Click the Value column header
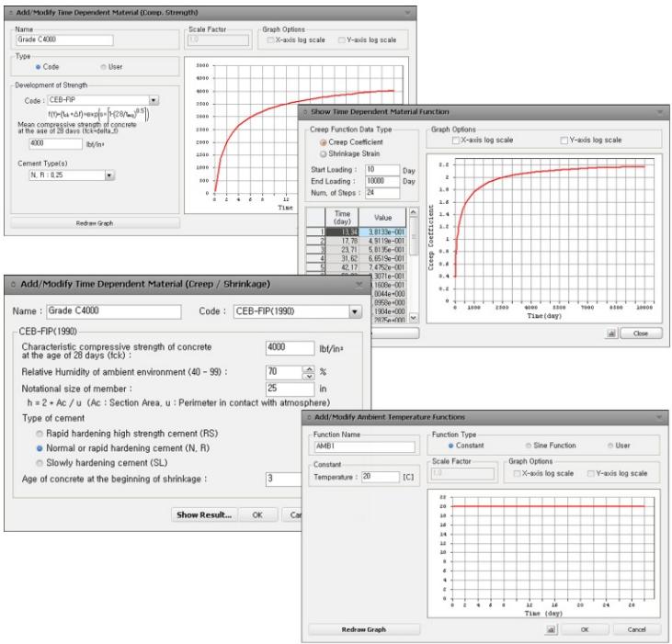Screen dimensions: 672x644 [382, 218]
